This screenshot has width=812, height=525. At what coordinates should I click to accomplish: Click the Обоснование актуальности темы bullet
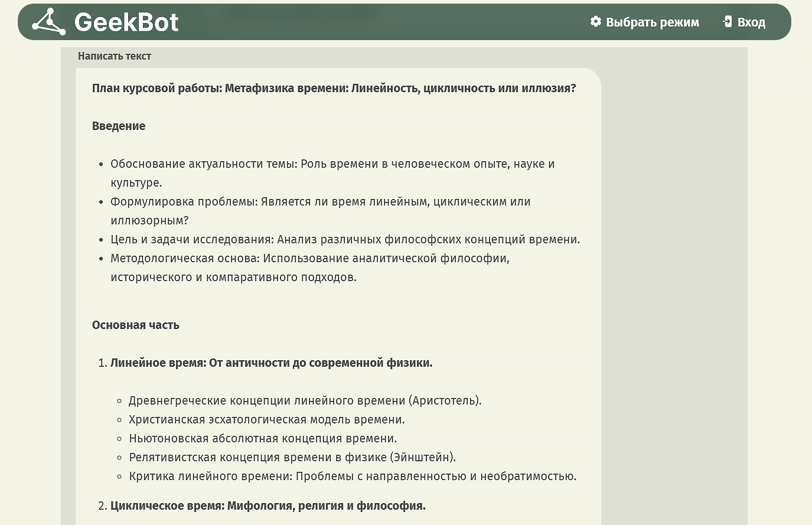tap(332, 164)
